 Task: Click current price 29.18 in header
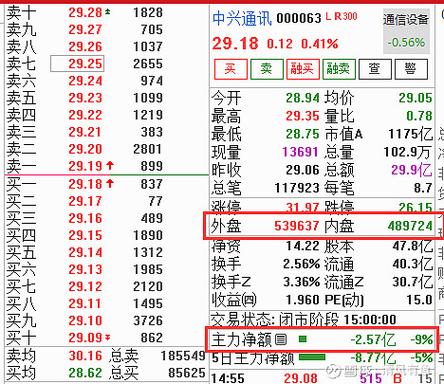tap(235, 43)
